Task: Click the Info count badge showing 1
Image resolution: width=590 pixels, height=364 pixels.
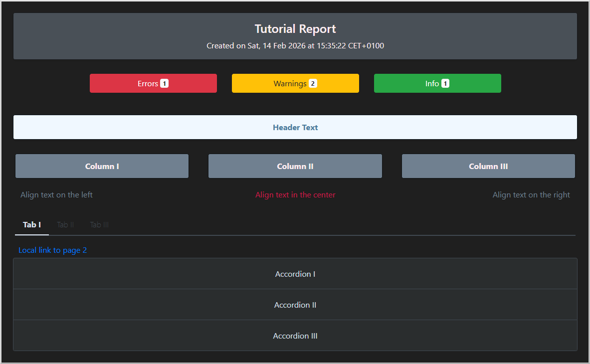Action: click(445, 83)
